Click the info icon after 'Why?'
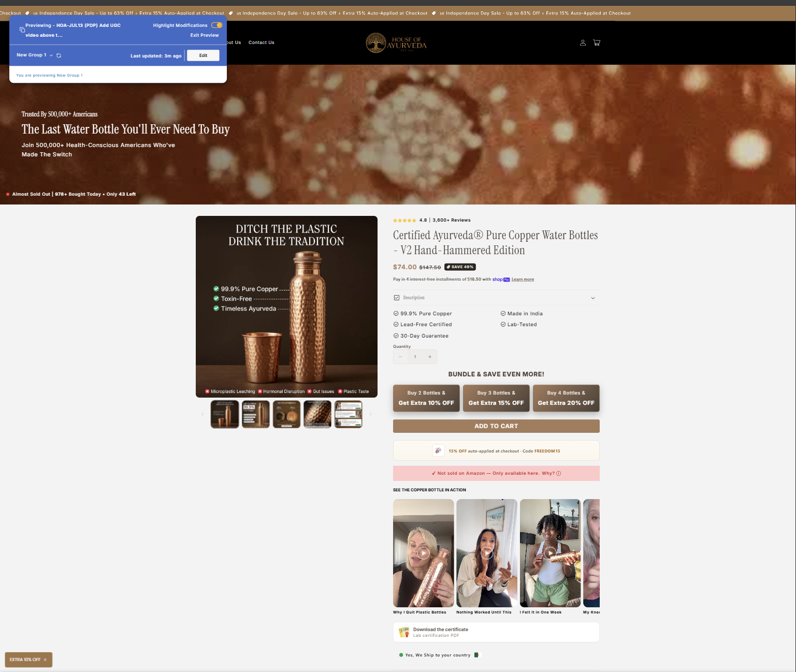Viewport: 796px width, 672px height. point(558,473)
